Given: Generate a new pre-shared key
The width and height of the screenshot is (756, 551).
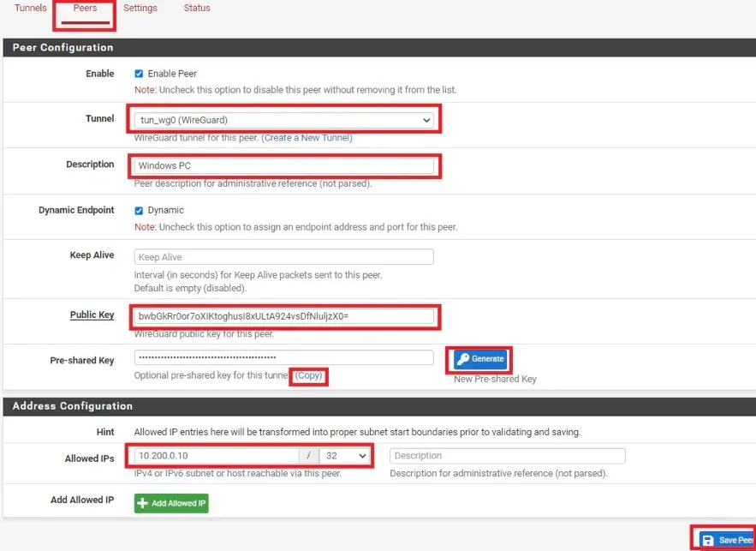Looking at the screenshot, I should pos(480,359).
